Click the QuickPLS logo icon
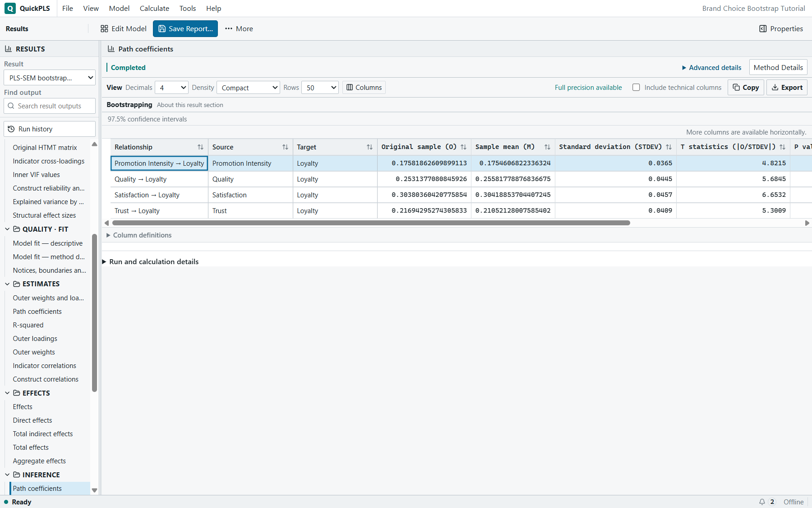This screenshot has width=812, height=508. (x=10, y=8)
